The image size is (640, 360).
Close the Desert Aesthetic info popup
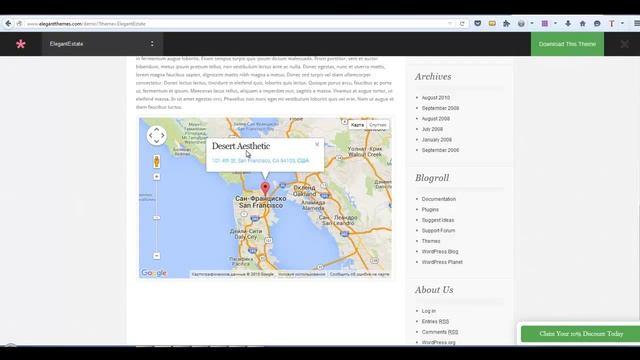pos(317,144)
